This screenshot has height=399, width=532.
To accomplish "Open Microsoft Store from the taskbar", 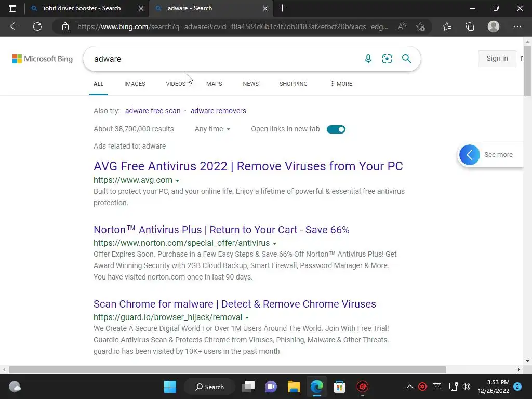I will pos(339,387).
